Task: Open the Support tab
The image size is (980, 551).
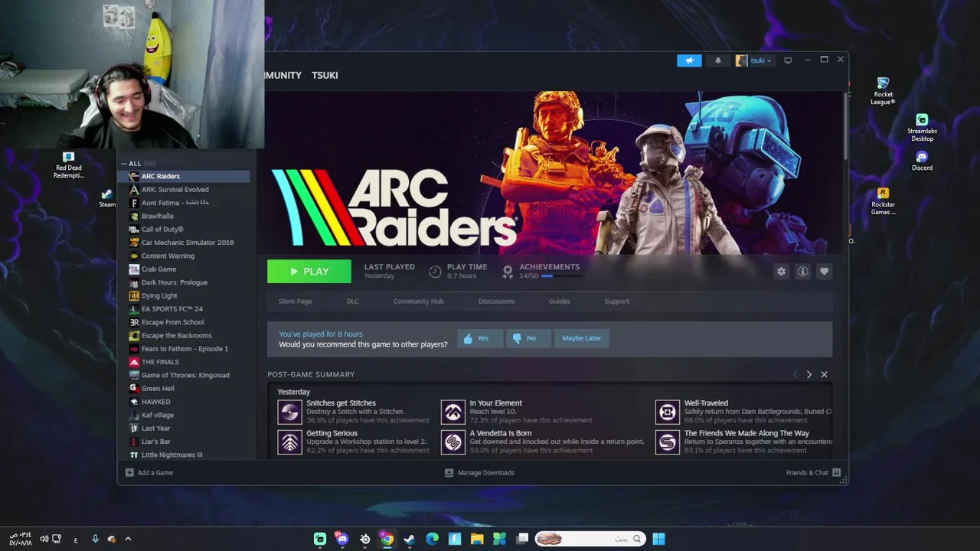Action: point(616,301)
